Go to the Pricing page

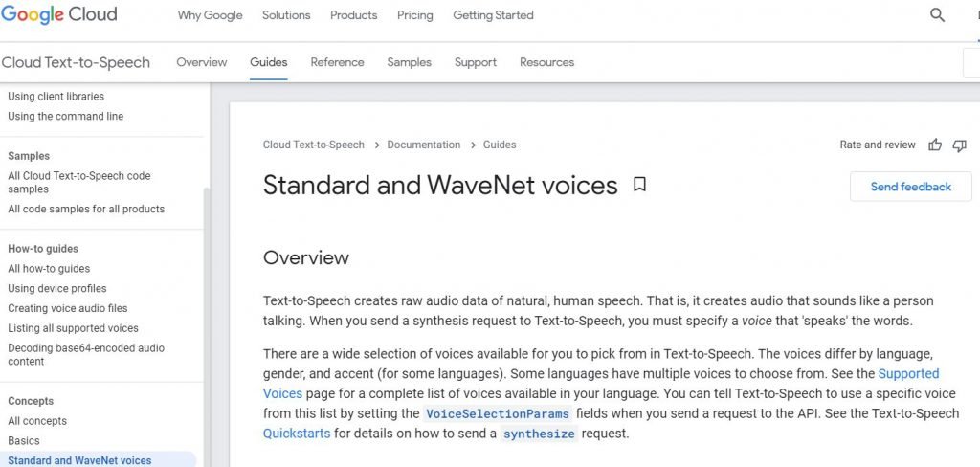tap(415, 15)
